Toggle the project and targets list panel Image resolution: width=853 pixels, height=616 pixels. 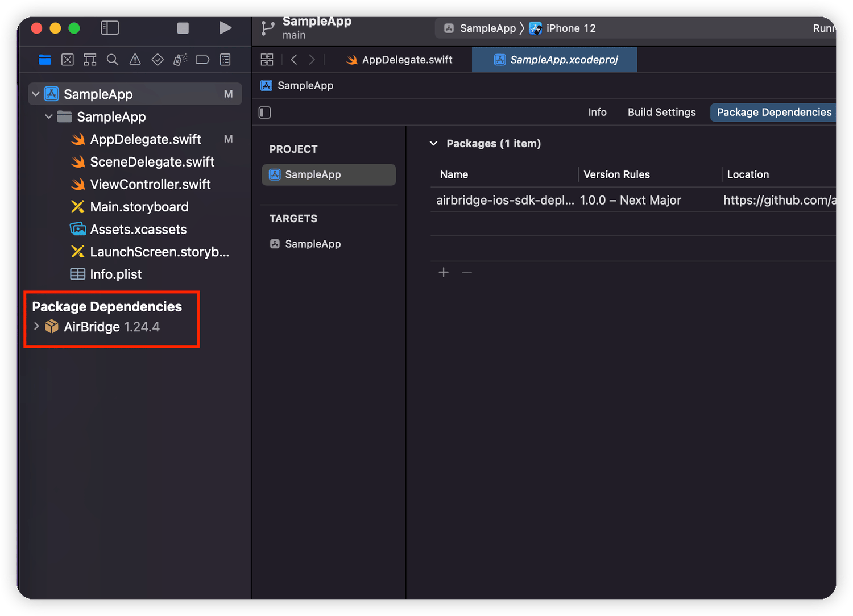pos(265,113)
